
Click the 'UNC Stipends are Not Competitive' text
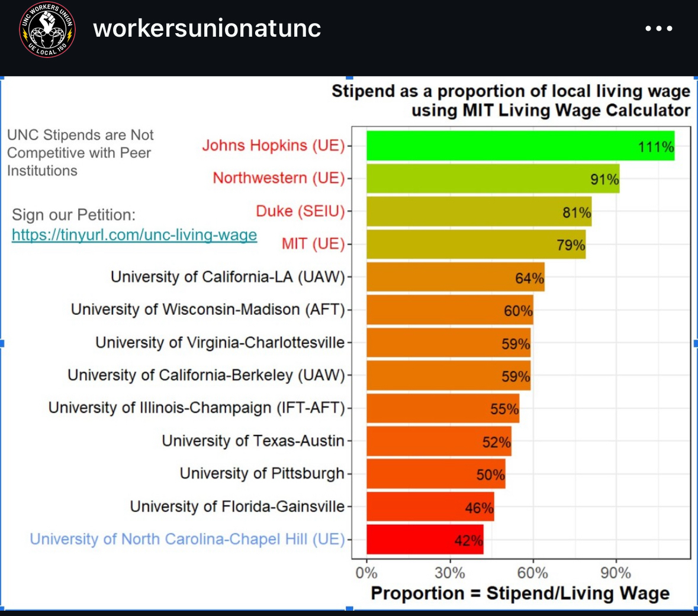(80, 153)
